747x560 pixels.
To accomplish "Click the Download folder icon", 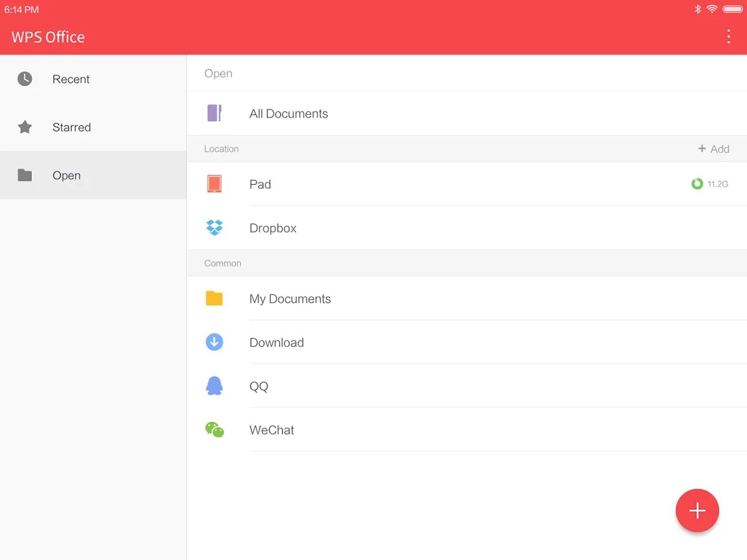I will 214,342.
